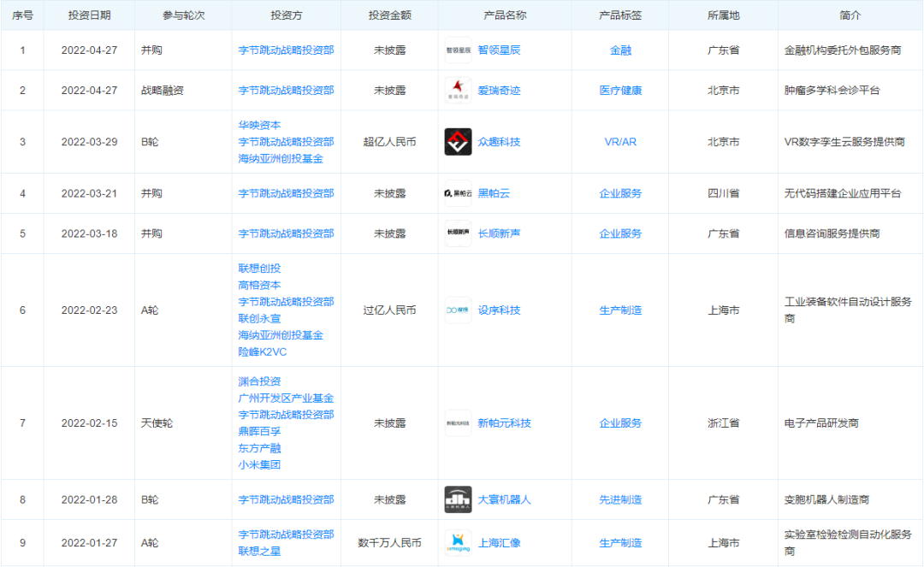
Task: Open the 大寰机器人 logo icon
Action: (458, 499)
